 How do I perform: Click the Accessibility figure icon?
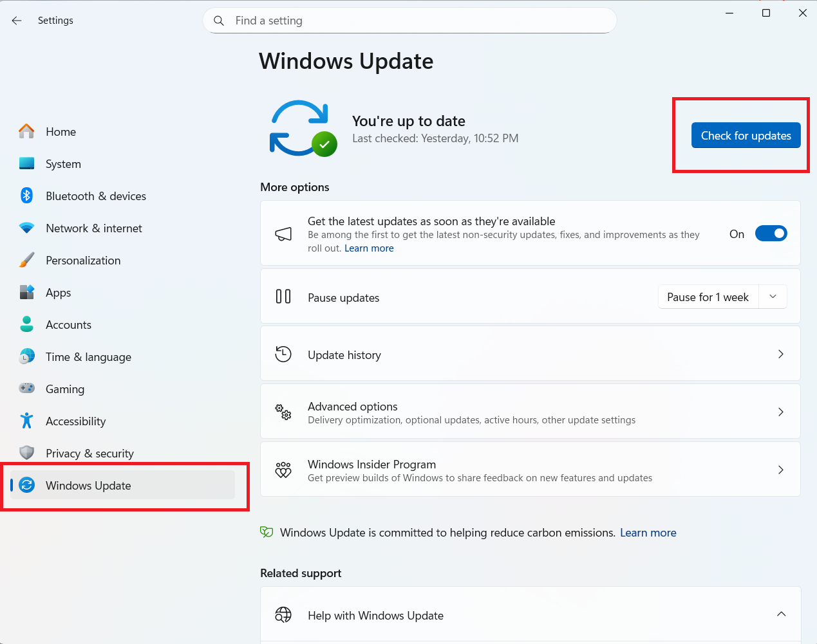[26, 421]
